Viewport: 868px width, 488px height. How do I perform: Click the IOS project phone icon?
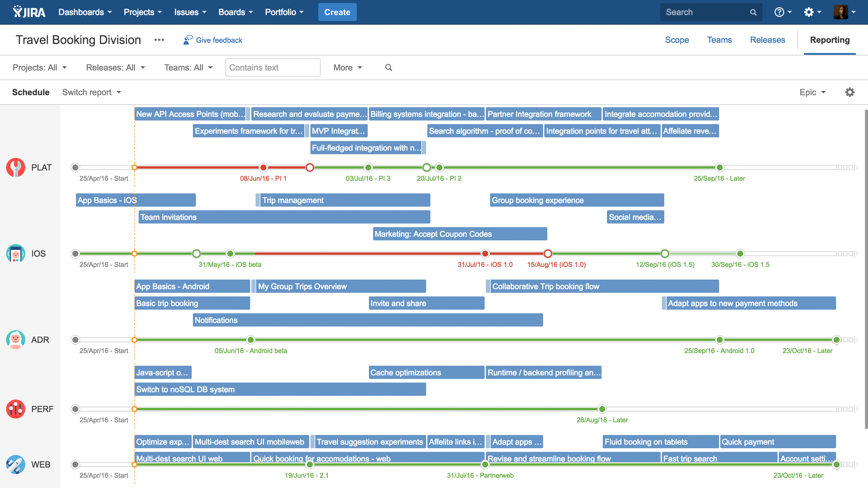click(15, 254)
